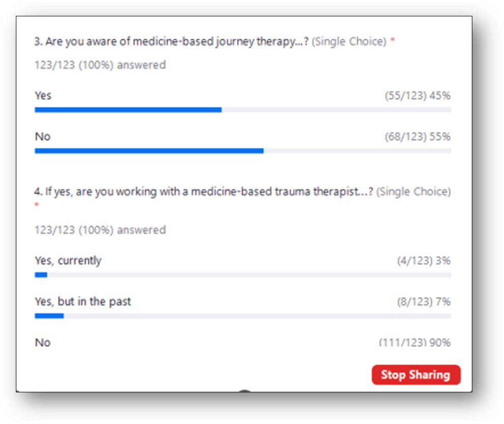Viewport: 504px width, 424px height.
Task: Click the question 3 medicine-based journey therapy title
Action: point(171,42)
